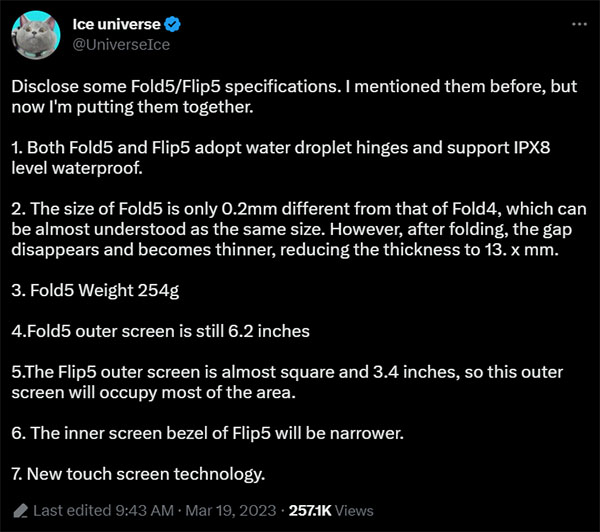Open the cat avatar profile picture

coord(36,39)
